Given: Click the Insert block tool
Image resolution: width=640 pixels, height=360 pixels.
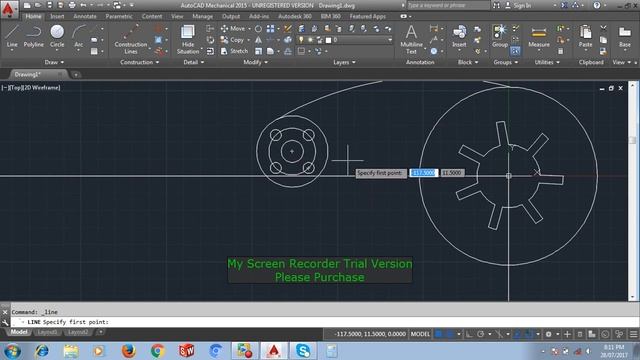Looking at the screenshot, I should pyautogui.click(x=459, y=36).
